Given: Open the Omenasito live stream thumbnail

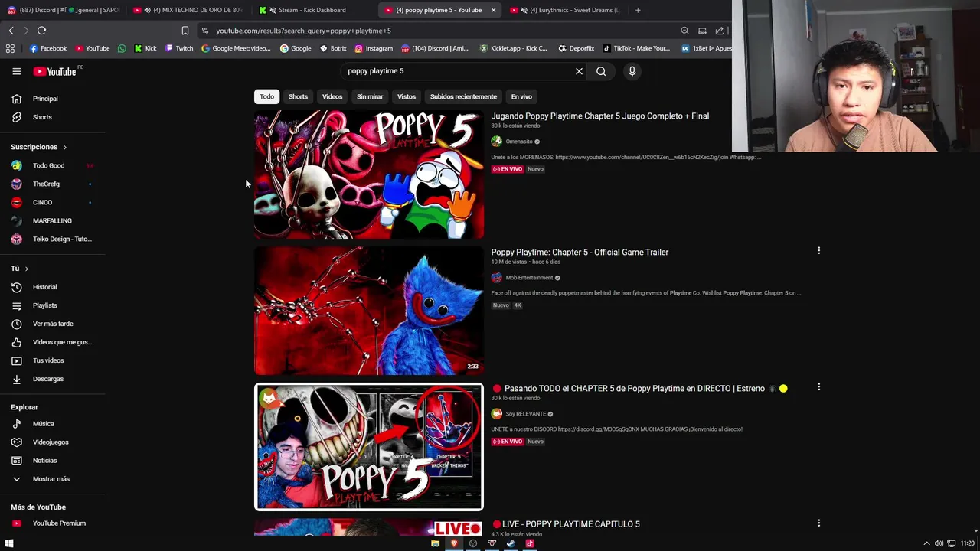Looking at the screenshot, I should point(369,174).
